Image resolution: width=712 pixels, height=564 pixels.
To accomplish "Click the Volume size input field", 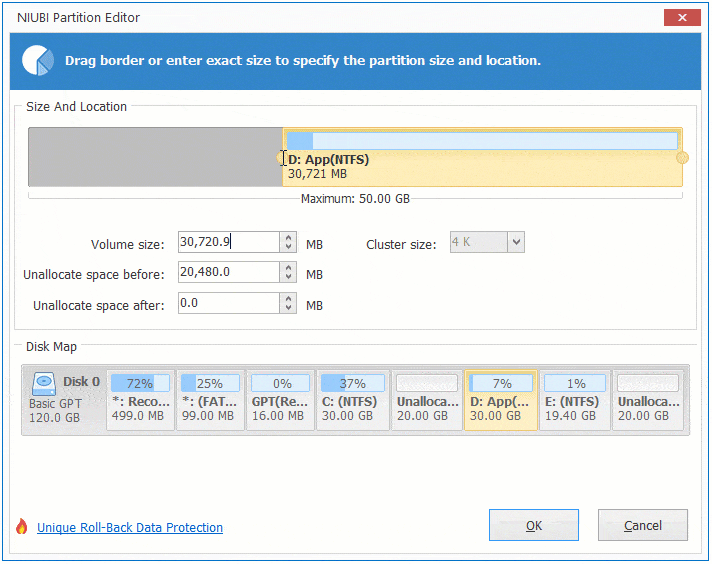I will [x=227, y=243].
